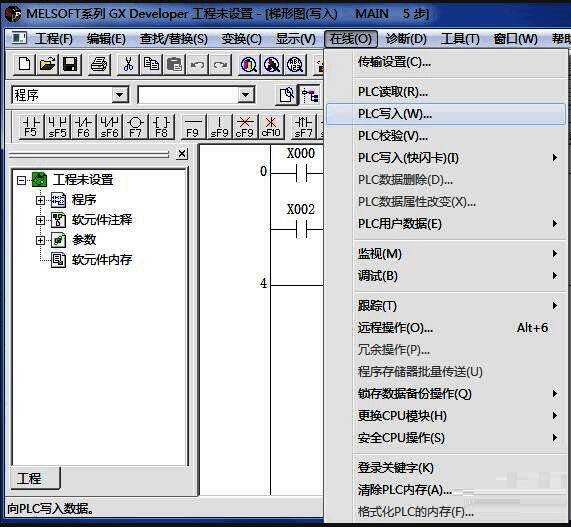Insert output coil F7

(135, 127)
